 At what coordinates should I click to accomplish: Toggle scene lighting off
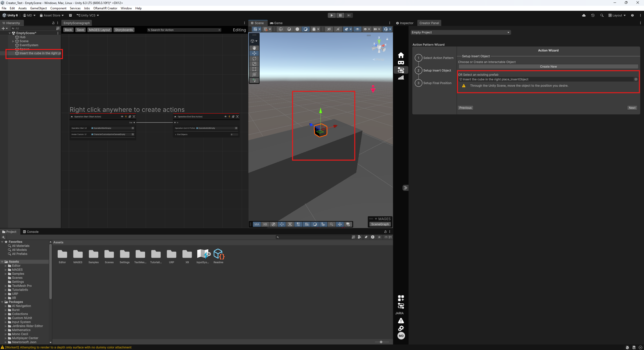click(x=338, y=29)
